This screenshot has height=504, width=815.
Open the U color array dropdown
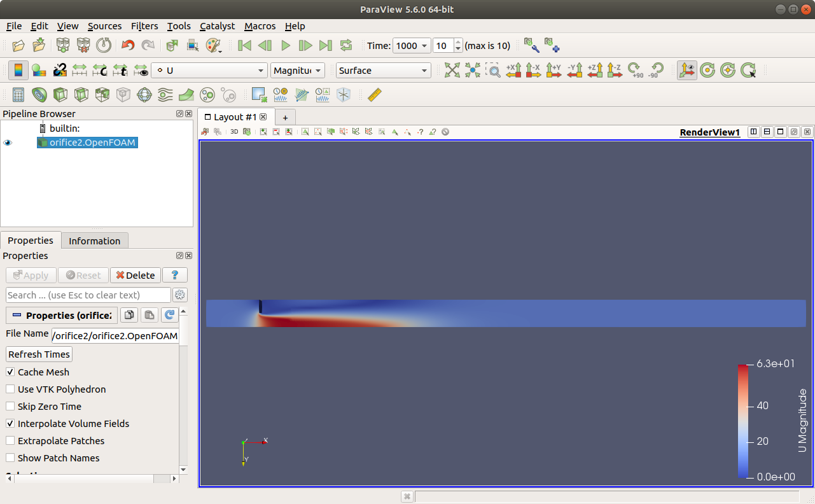click(x=209, y=71)
